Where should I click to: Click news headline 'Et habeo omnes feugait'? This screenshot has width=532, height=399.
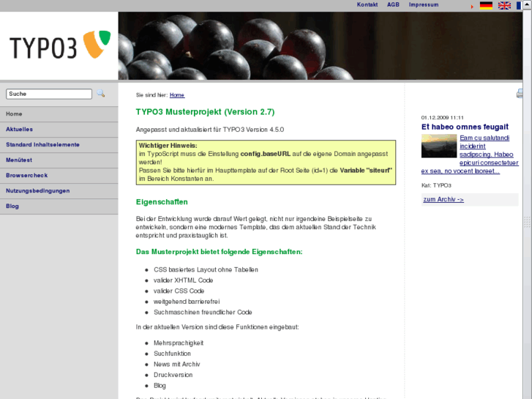(465, 127)
